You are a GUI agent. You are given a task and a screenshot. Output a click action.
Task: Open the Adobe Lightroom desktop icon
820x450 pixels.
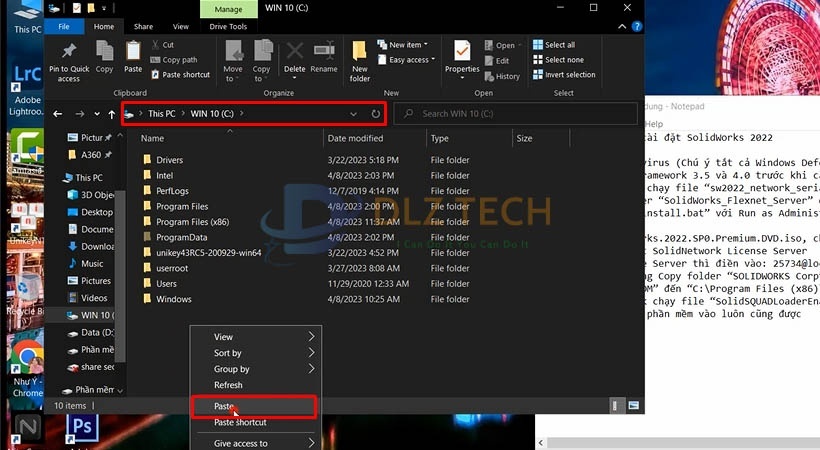point(27,90)
